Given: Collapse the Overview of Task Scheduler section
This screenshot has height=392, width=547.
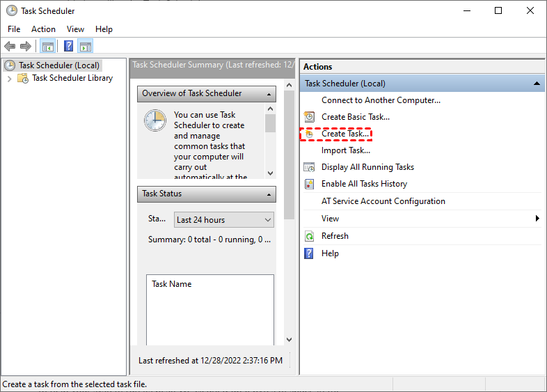Looking at the screenshot, I should pyautogui.click(x=269, y=94).
